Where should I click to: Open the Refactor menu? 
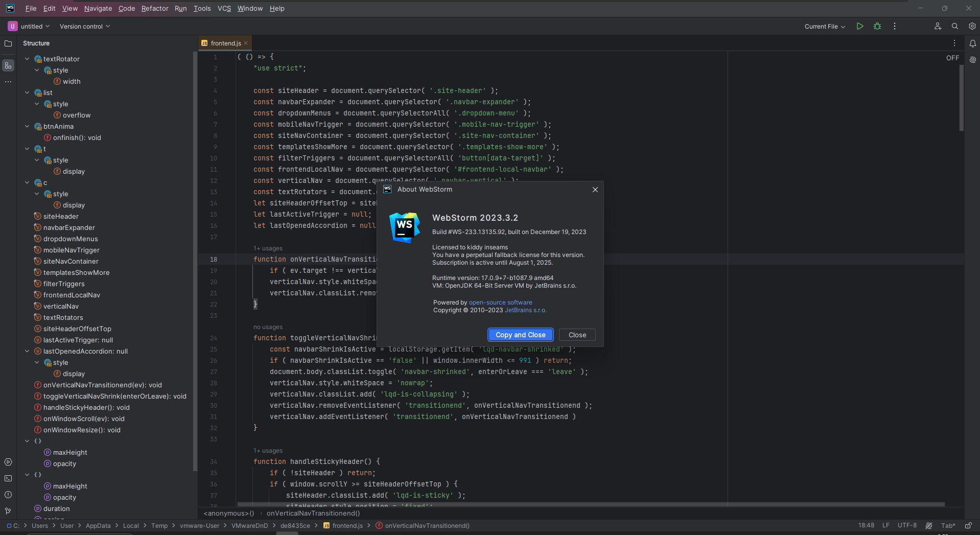coord(154,9)
